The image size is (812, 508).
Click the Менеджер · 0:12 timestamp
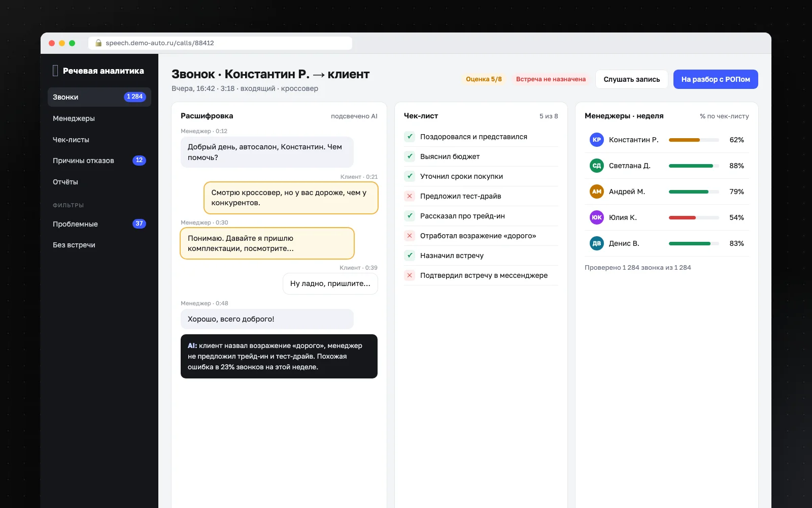click(204, 131)
